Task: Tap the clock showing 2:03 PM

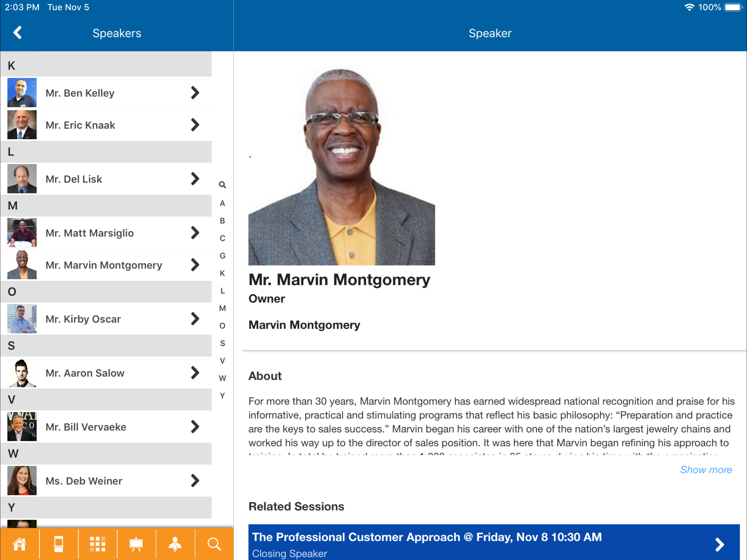Action: click(x=22, y=7)
